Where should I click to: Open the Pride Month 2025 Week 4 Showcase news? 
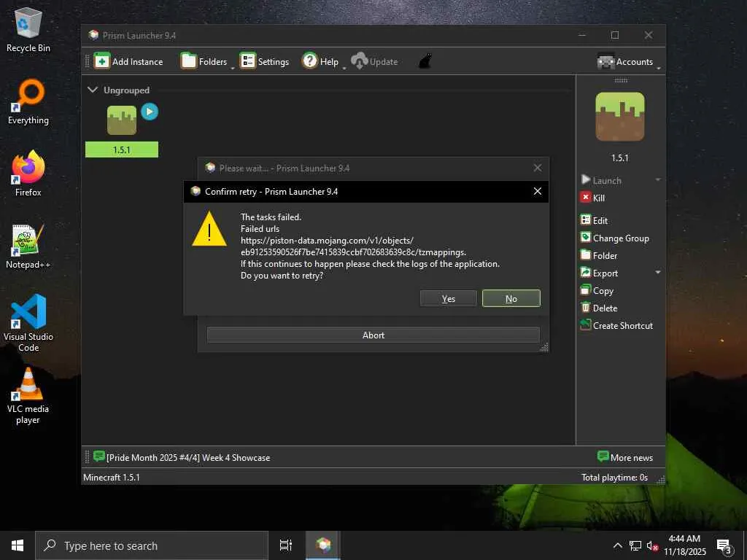coord(182,458)
